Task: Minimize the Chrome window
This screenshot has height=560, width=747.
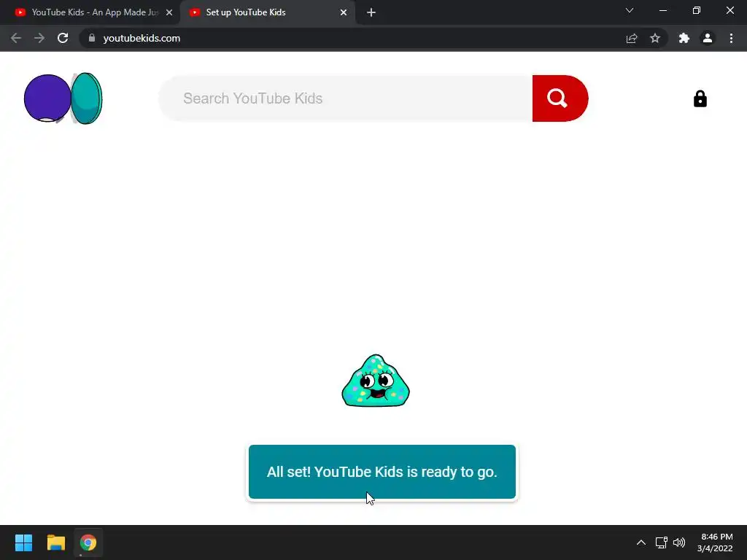Action: (x=663, y=10)
